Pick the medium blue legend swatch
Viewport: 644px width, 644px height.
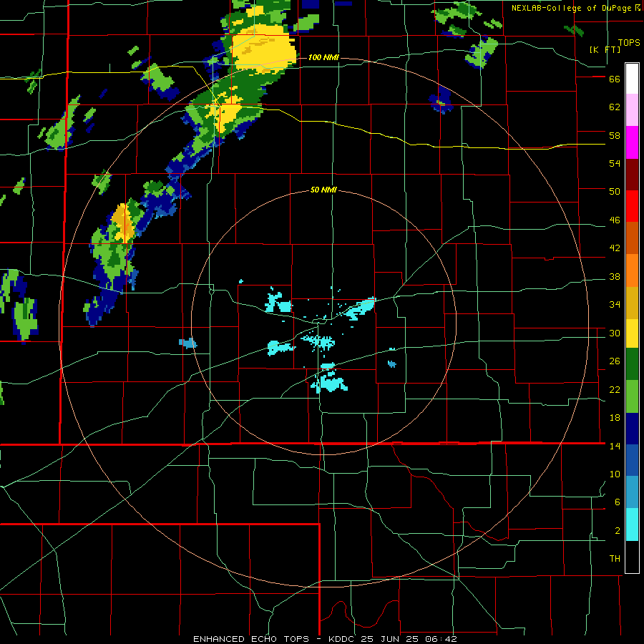632,460
